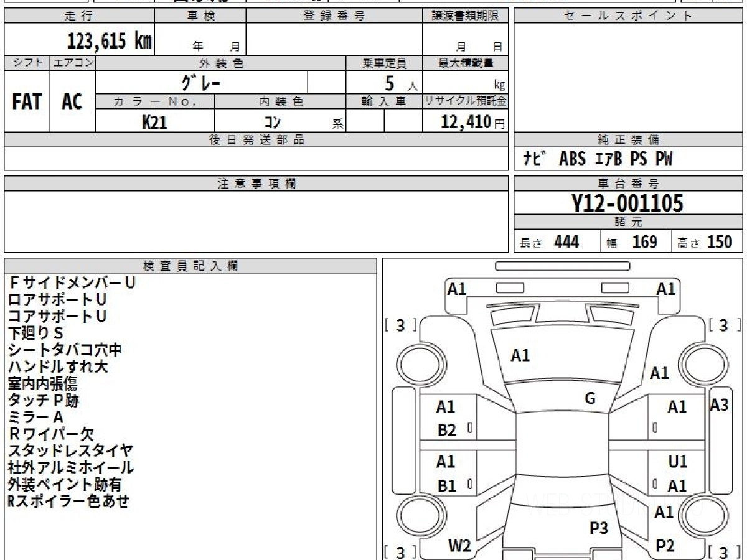Select the note 社外アルミホイール

tap(71, 467)
